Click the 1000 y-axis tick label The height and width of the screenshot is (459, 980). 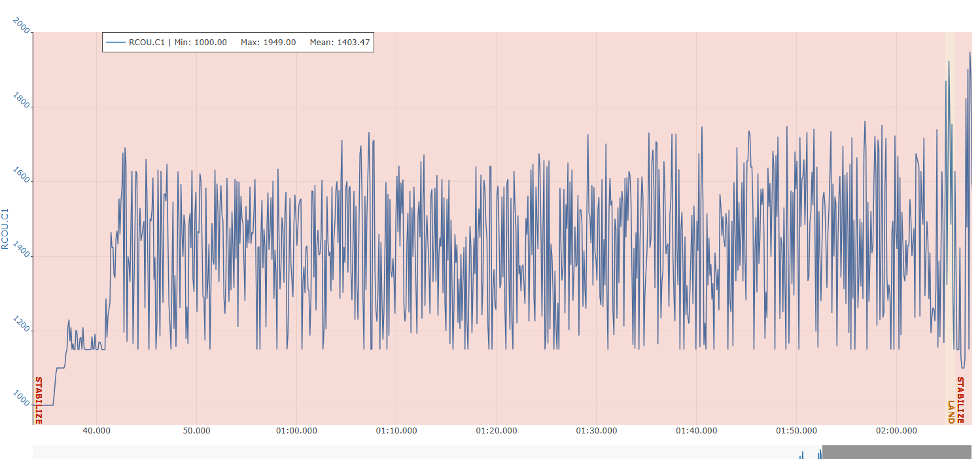[x=22, y=397]
